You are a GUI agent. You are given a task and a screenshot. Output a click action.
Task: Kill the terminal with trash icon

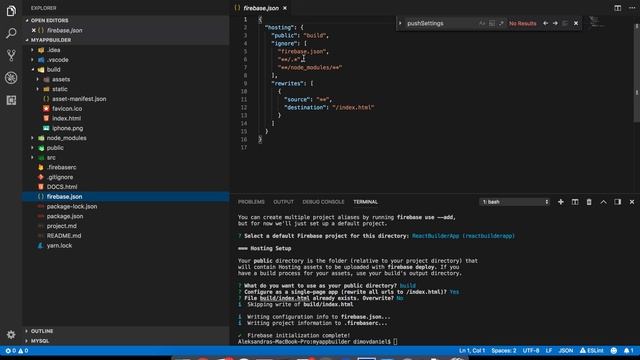coord(589,202)
